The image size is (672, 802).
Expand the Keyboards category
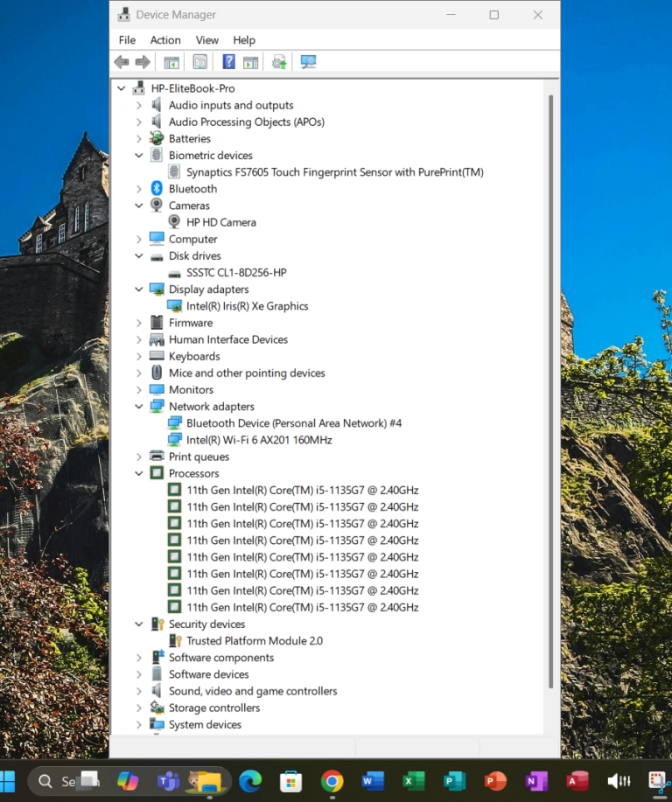pos(139,357)
